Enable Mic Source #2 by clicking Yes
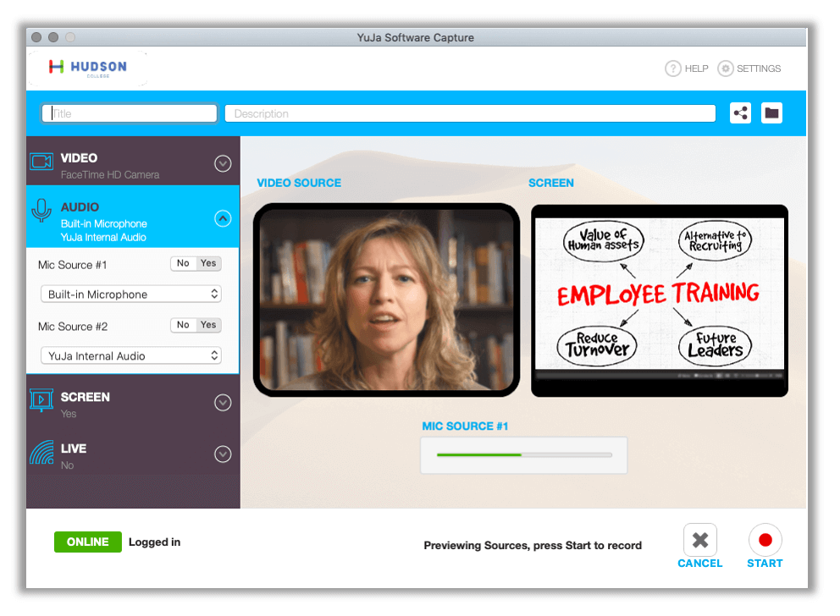840x616 pixels. 209,325
